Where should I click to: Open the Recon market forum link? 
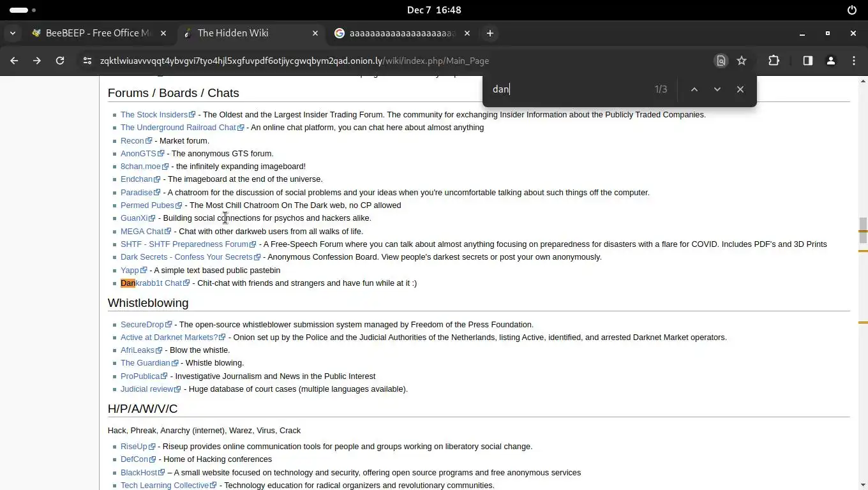click(136, 141)
